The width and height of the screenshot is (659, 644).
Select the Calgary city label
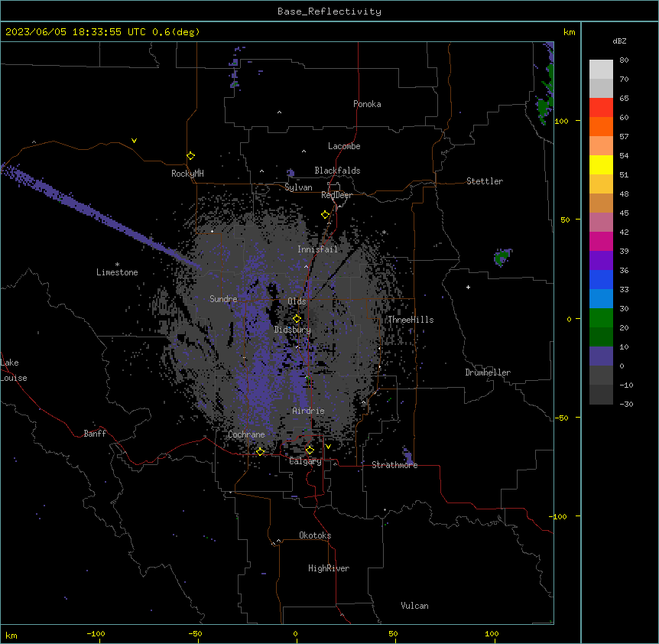pyautogui.click(x=306, y=461)
